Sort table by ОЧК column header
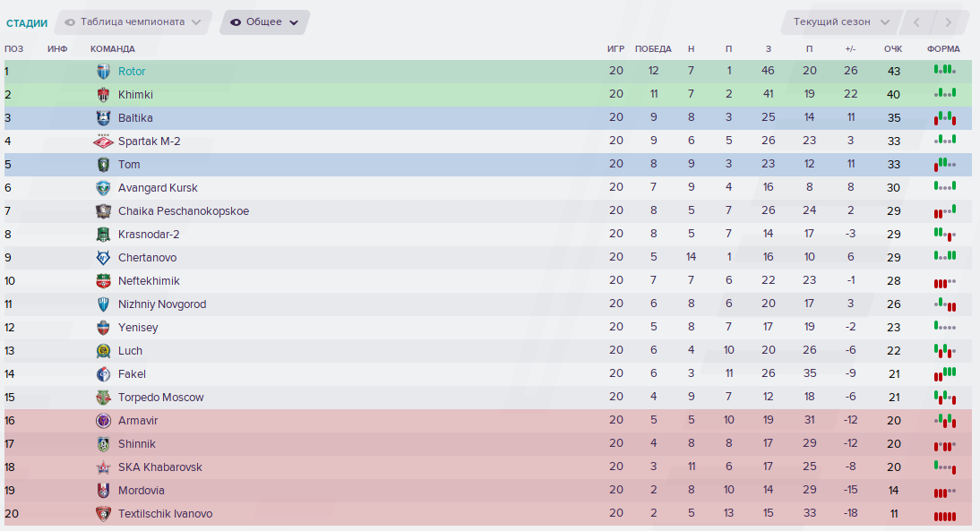The height and width of the screenshot is (531, 980). point(892,49)
